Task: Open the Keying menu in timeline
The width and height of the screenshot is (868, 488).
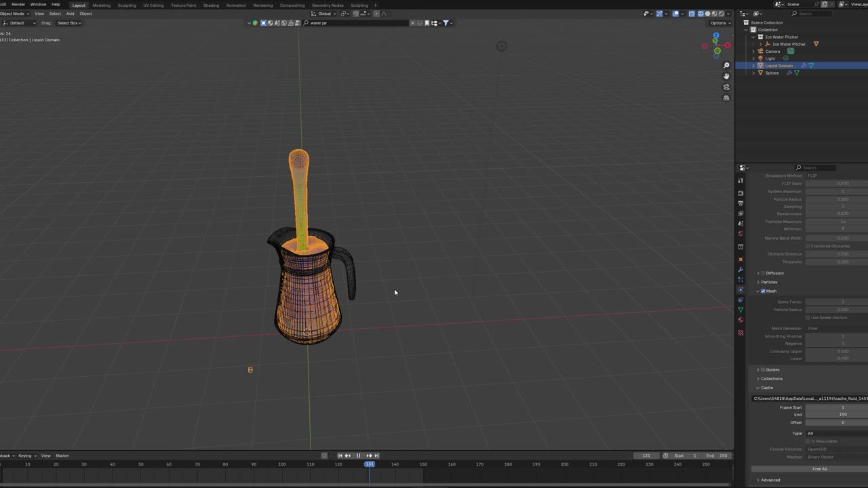Action: click(26, 455)
